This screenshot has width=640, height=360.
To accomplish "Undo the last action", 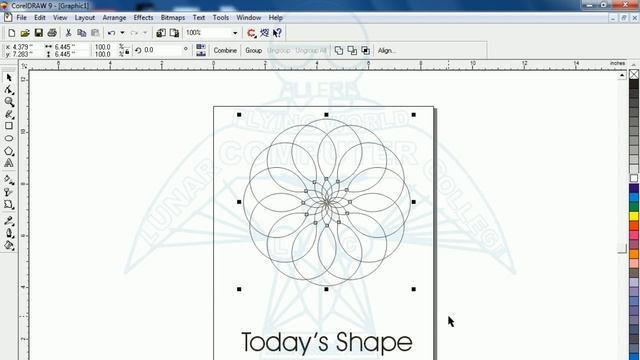I will [111, 33].
